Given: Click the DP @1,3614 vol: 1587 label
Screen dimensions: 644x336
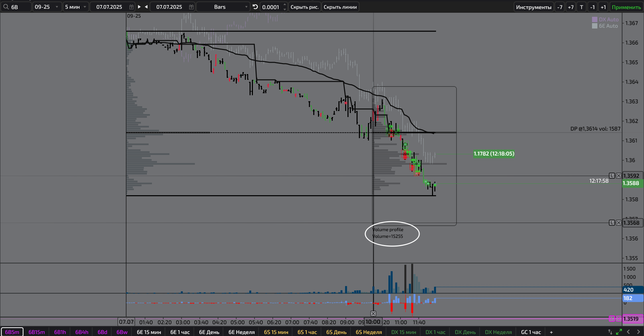Looking at the screenshot, I should pyautogui.click(x=595, y=129).
